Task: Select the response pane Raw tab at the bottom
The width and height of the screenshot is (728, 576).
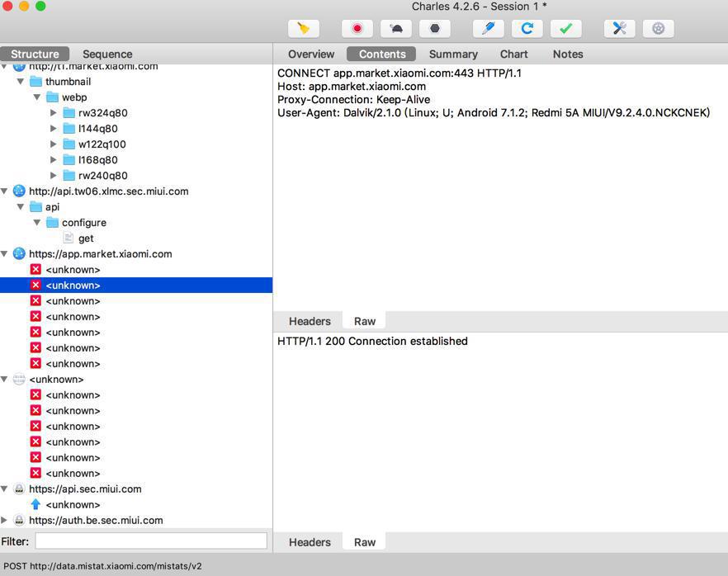Action: [x=365, y=542]
